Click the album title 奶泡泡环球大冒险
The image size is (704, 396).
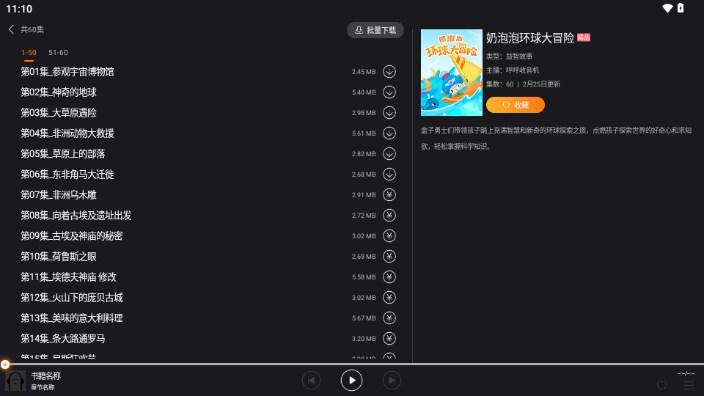pos(530,38)
